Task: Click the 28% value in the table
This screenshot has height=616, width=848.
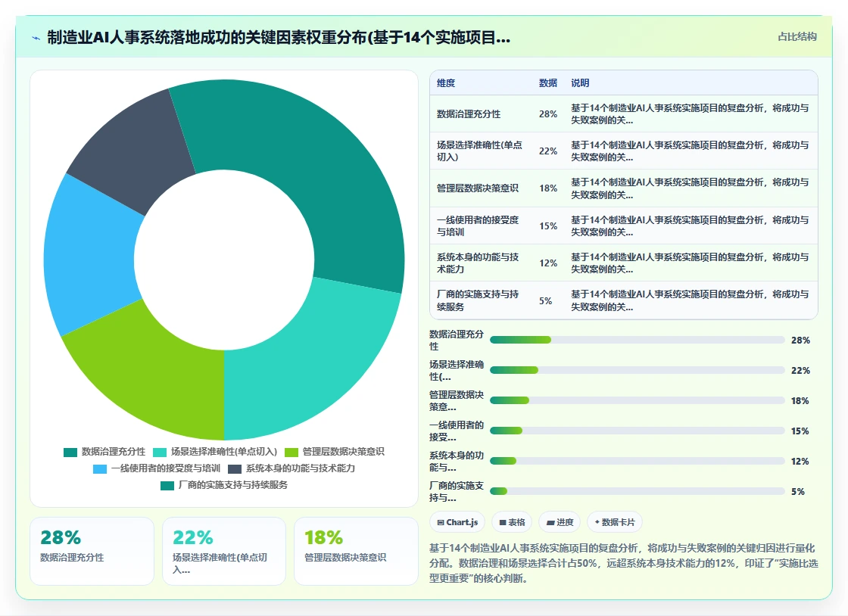Action: coord(548,114)
